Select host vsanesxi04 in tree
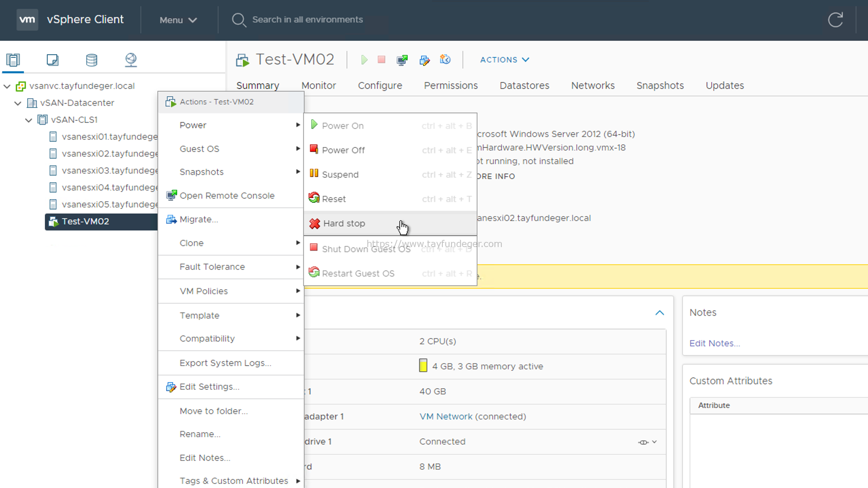868x488 pixels. pos(103,187)
